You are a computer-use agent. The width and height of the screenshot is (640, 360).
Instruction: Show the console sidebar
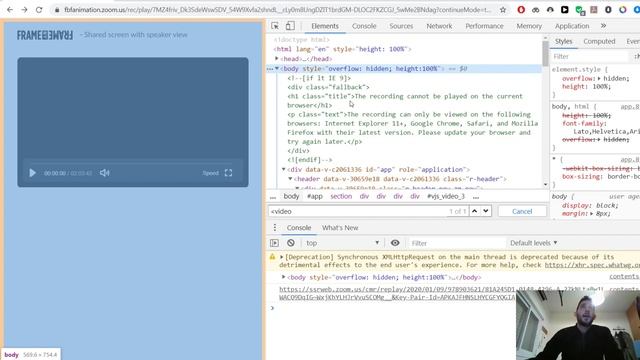[x=274, y=243]
